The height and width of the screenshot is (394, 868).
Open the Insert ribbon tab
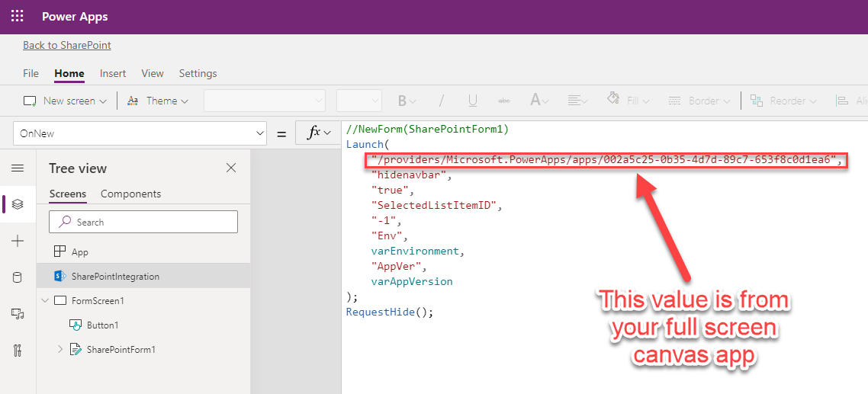click(x=113, y=73)
